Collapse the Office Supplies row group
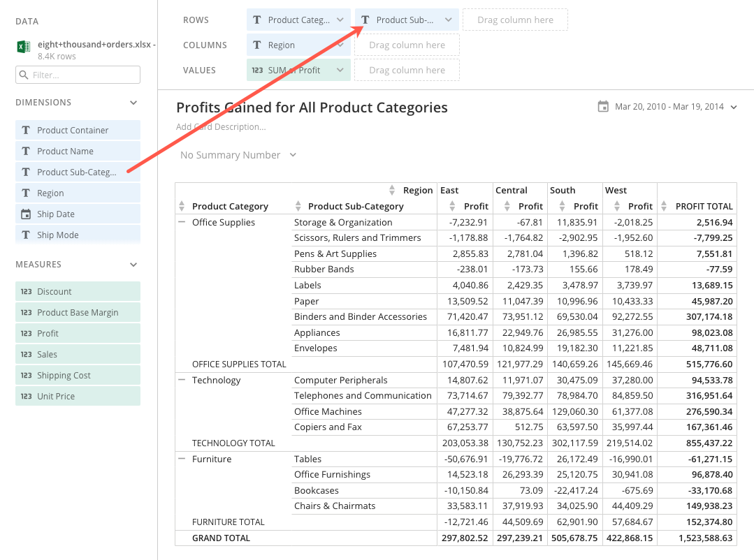The width and height of the screenshot is (754, 560). point(182,221)
